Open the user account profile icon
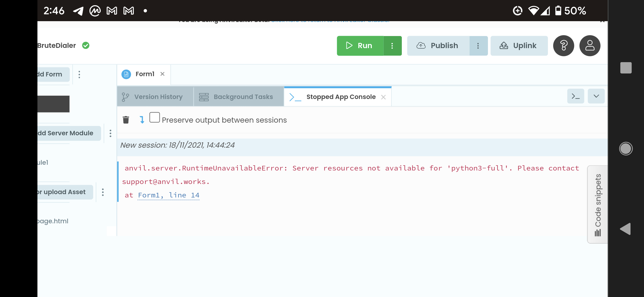Screen dimensions: 644x297 click(590, 46)
